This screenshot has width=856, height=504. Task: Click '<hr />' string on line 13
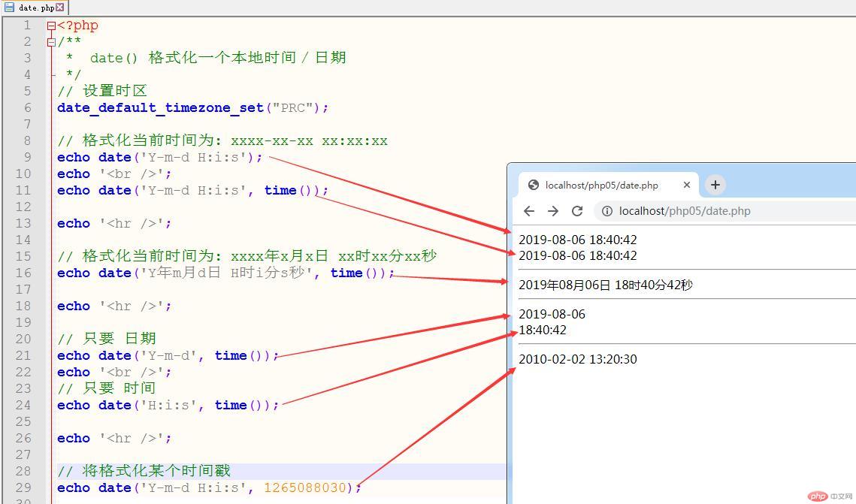(133, 224)
